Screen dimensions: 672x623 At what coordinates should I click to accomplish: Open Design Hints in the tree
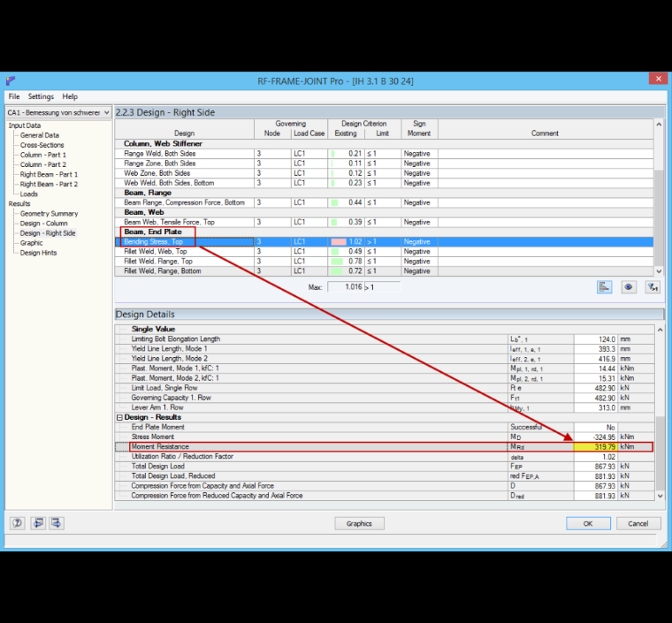click(38, 253)
